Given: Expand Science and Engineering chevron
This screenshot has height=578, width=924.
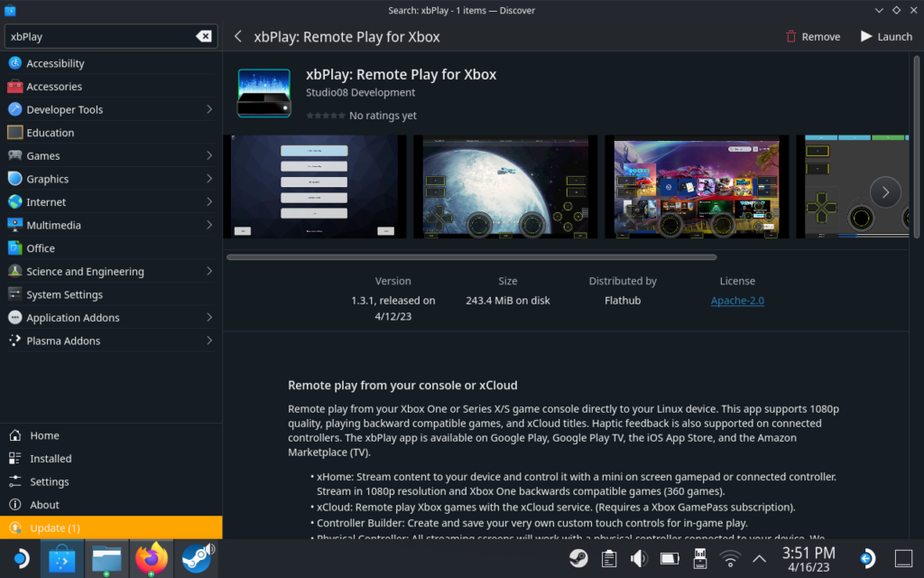Looking at the screenshot, I should click(x=209, y=271).
